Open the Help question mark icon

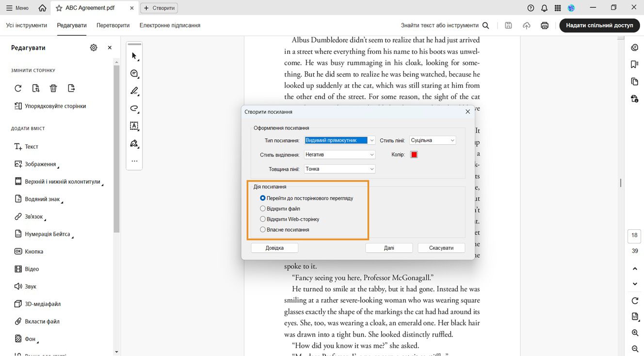[531, 8]
